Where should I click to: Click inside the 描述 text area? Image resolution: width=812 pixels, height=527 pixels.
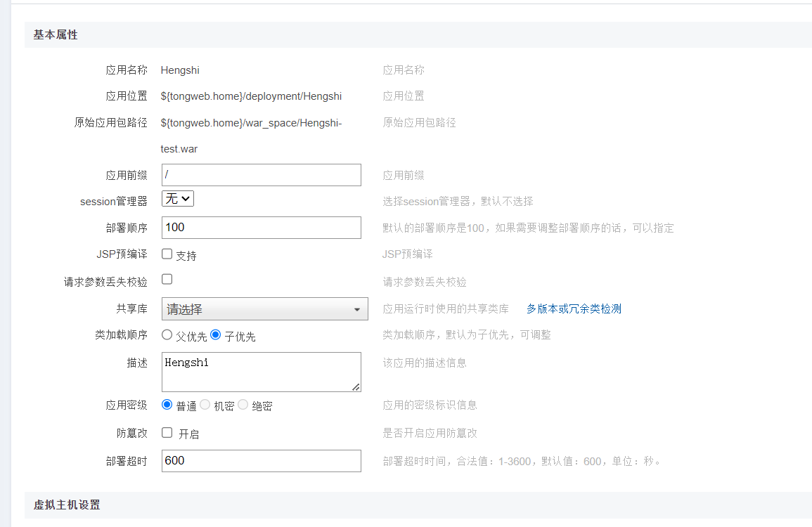(261, 372)
